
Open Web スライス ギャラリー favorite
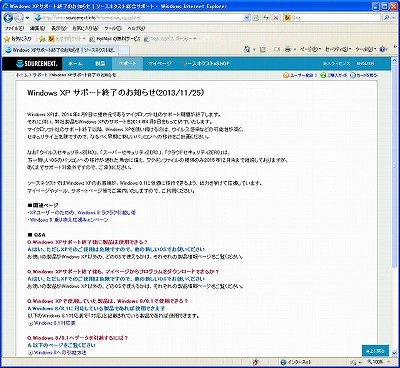(x=170, y=39)
